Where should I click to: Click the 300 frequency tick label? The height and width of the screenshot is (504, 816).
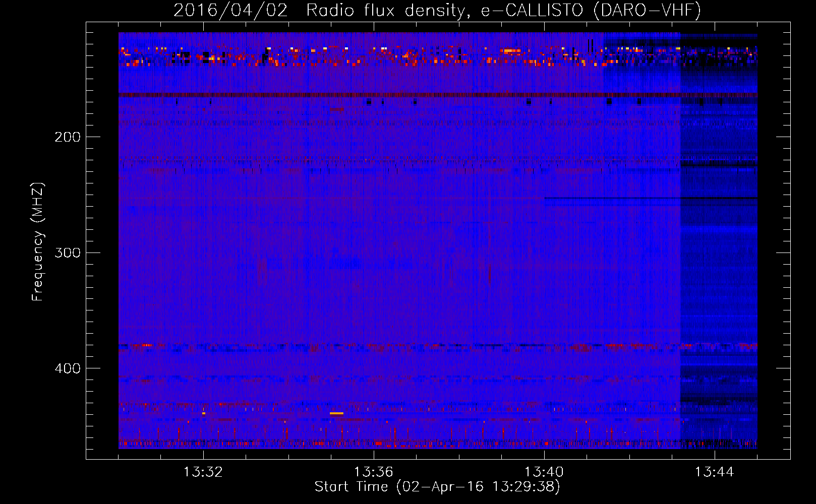[x=68, y=253]
